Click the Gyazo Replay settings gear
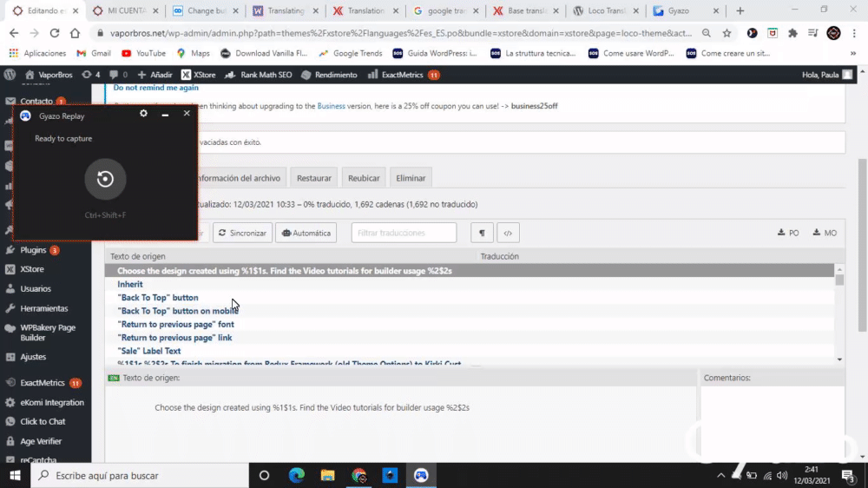 (143, 113)
